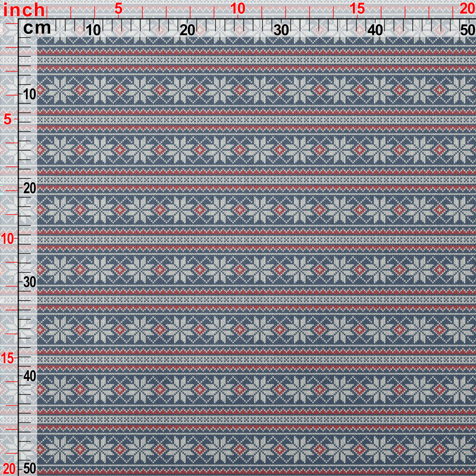Pick the red 15 on the vertical inch ruler
Viewport: 476px width, 476px height.
pyautogui.click(x=8, y=358)
